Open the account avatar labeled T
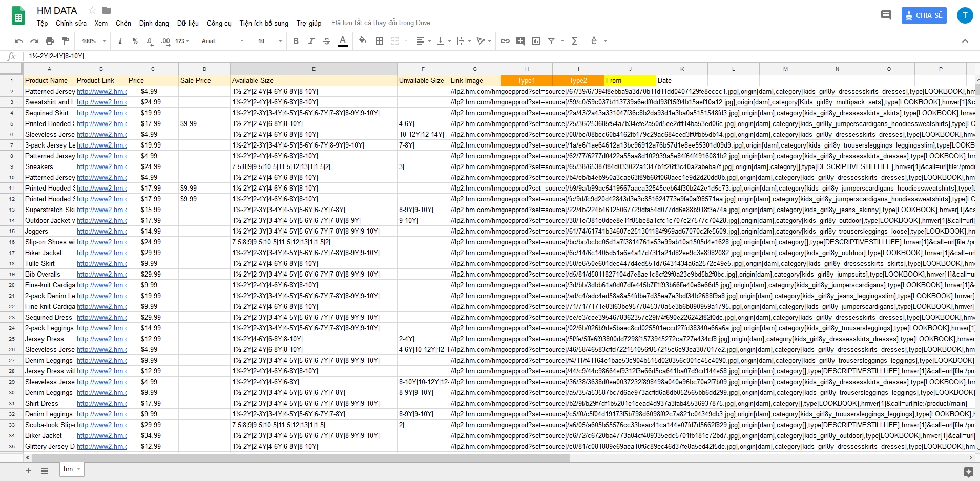The height and width of the screenshot is (481, 980). pos(965,15)
